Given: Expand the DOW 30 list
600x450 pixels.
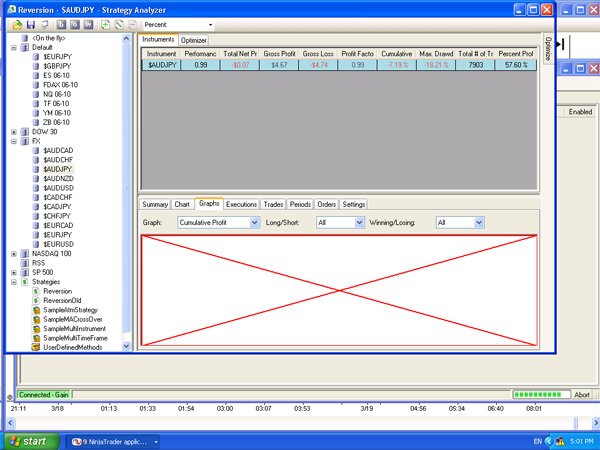Looking at the screenshot, I should pyautogui.click(x=14, y=132).
